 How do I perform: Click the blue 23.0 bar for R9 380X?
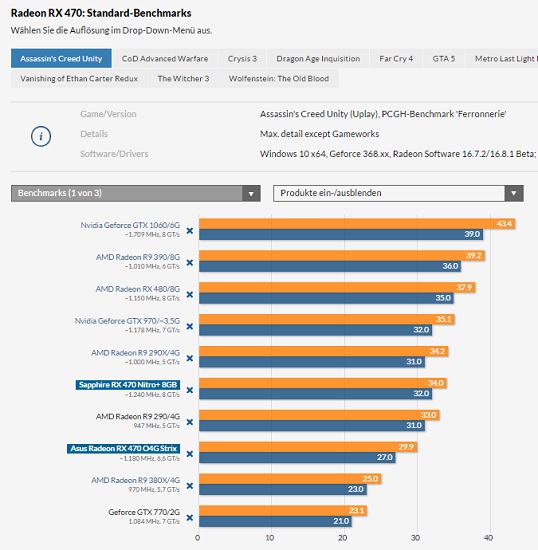point(283,489)
